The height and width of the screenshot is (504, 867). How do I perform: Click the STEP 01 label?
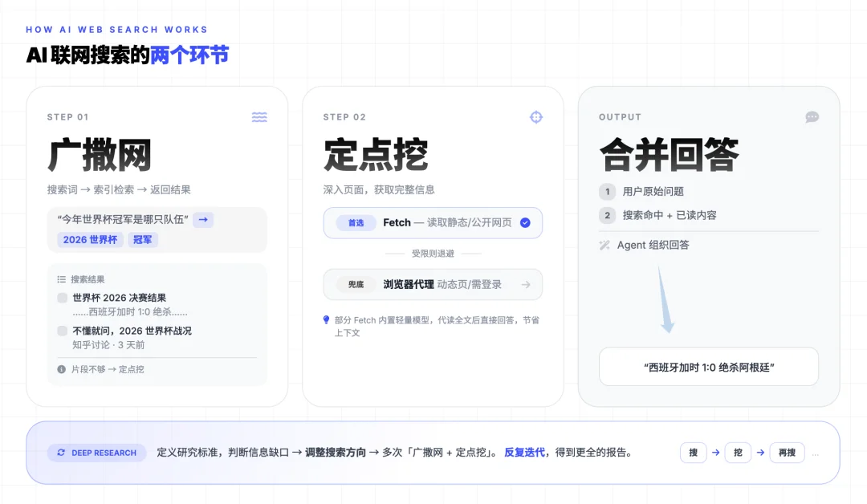click(x=67, y=117)
